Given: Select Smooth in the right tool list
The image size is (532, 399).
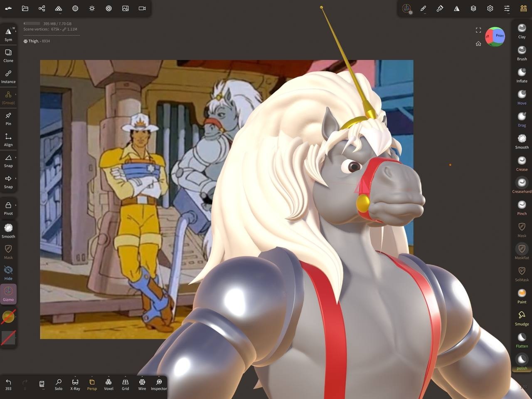Looking at the screenshot, I should (x=522, y=141).
